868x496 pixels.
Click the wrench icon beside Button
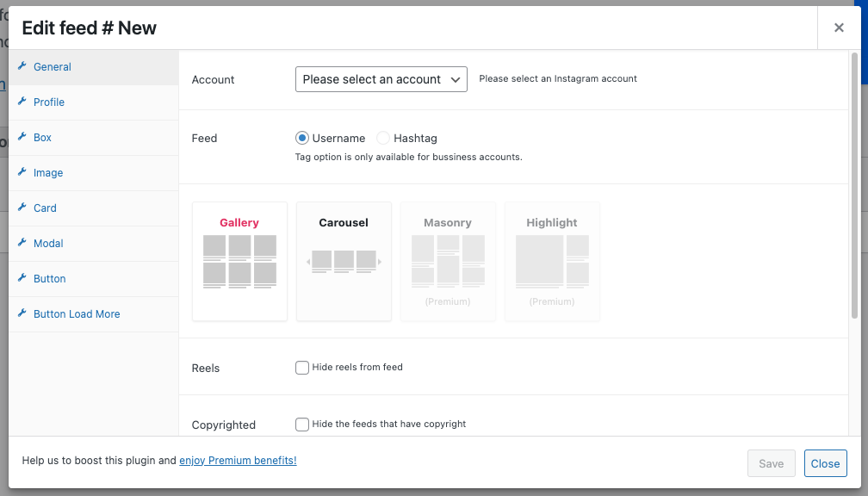22,278
